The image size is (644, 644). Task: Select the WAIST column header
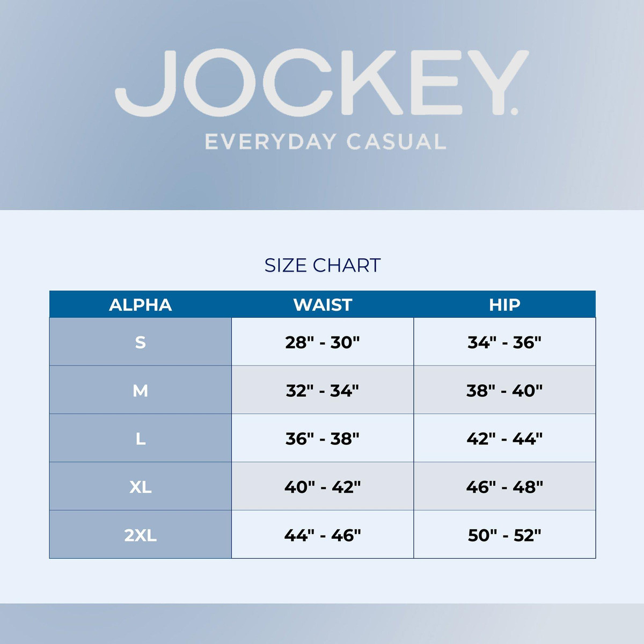click(323, 305)
